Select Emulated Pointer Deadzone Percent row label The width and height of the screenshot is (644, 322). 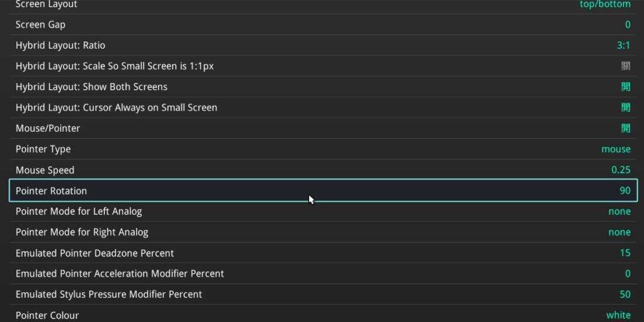[x=94, y=253]
